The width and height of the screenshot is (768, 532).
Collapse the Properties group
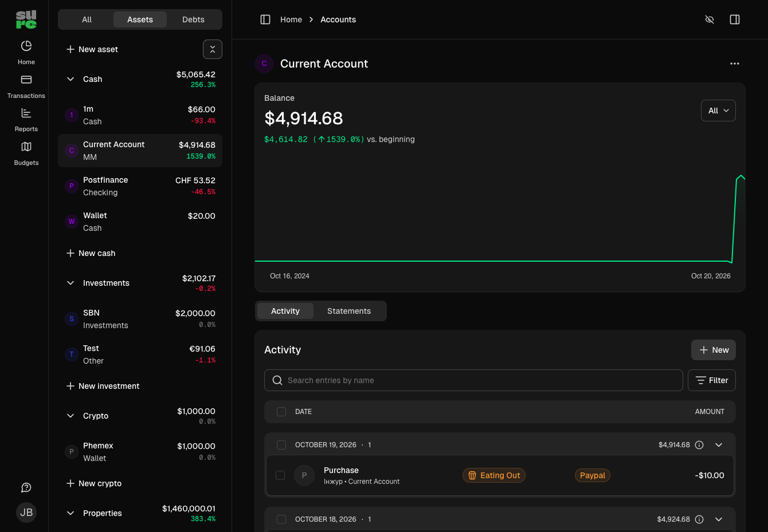click(70, 513)
